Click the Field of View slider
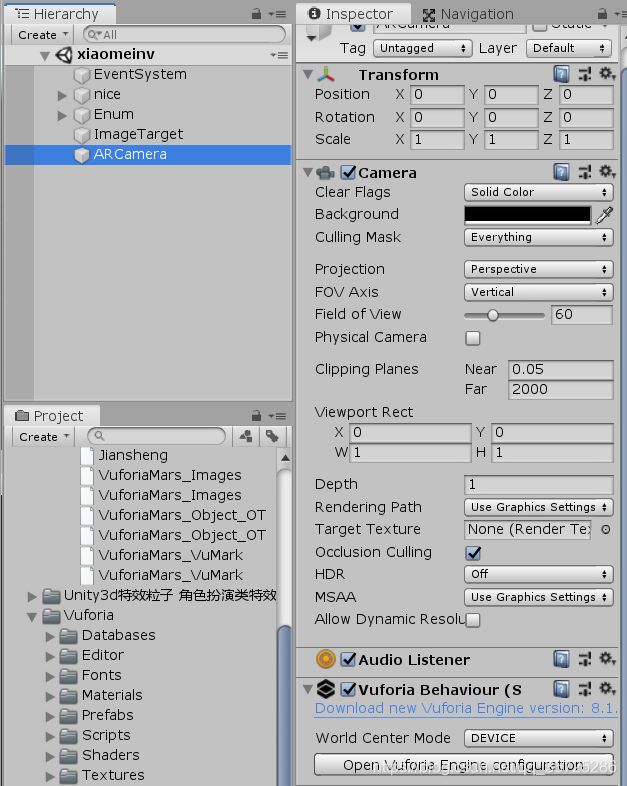This screenshot has width=627, height=786. tap(504, 315)
